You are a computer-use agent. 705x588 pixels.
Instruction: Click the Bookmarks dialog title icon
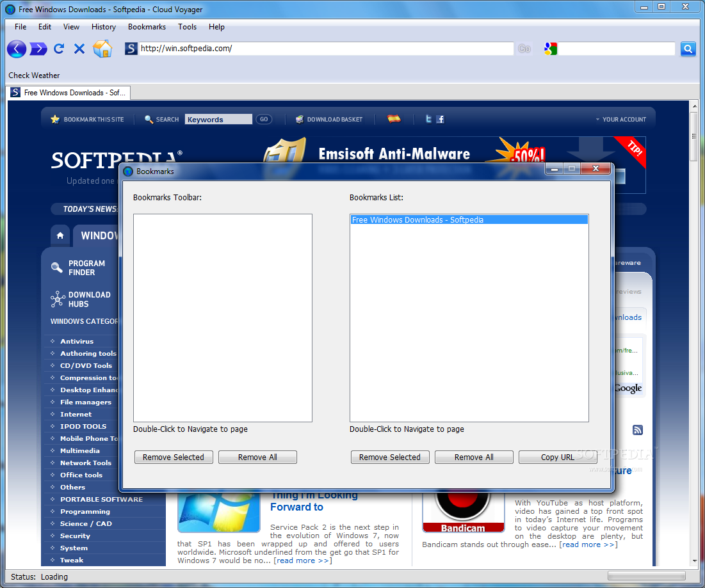(128, 171)
